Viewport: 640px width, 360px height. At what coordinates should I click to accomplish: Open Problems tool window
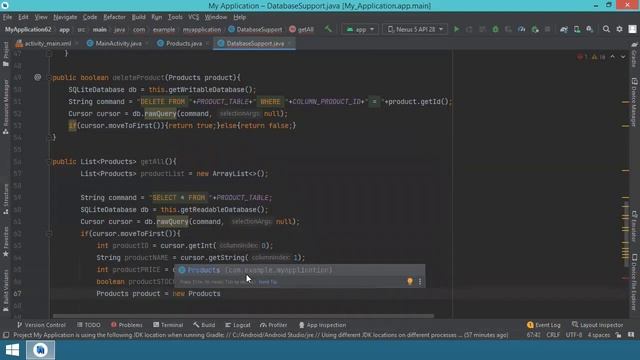[127, 325]
